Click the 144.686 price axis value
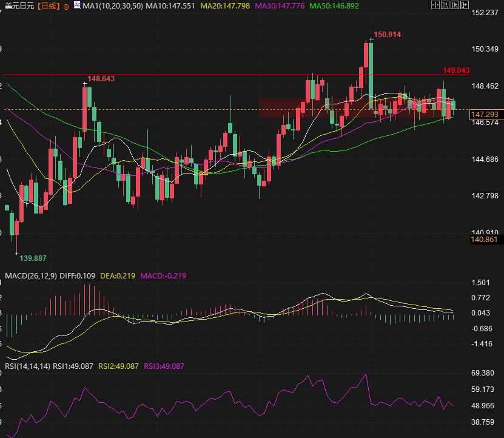The height and width of the screenshot is (438, 504). 485,160
